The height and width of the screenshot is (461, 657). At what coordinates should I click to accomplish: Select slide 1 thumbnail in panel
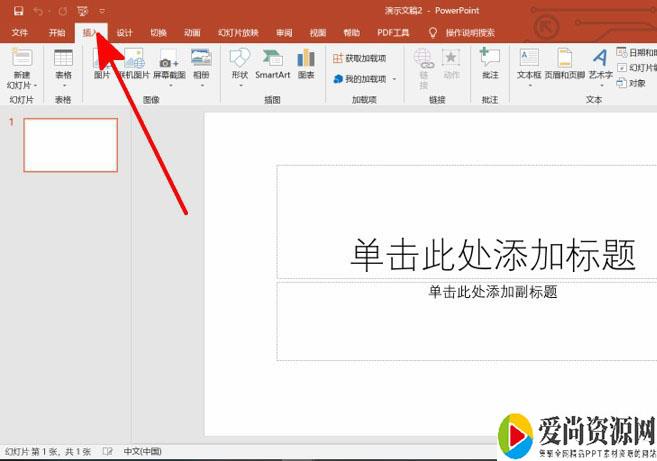(x=70, y=145)
